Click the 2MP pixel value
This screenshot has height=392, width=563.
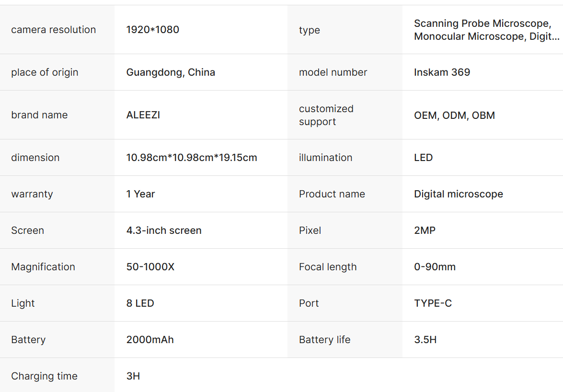point(425,231)
